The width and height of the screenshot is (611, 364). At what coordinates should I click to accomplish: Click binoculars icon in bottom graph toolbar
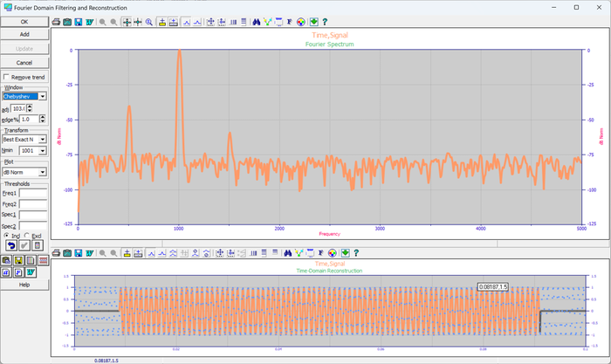pos(287,253)
